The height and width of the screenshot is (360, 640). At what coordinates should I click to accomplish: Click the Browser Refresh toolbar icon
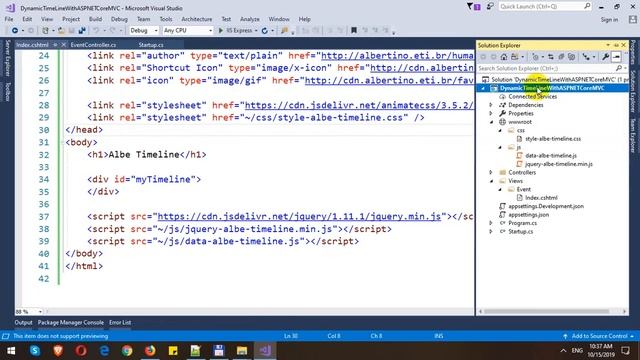click(x=264, y=31)
